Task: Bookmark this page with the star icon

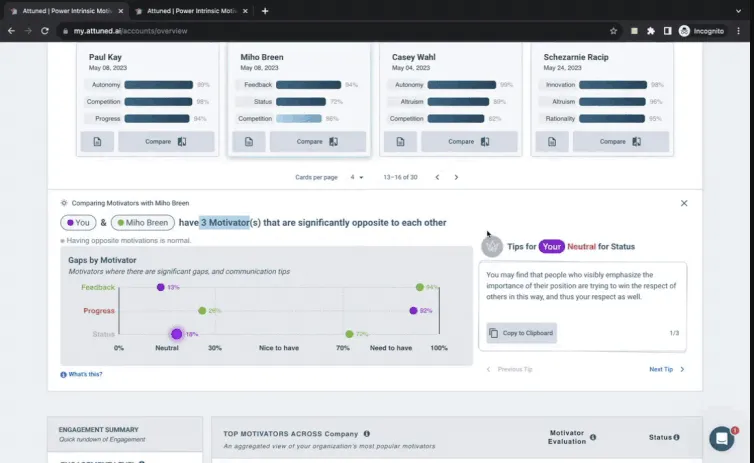Action: click(613, 31)
